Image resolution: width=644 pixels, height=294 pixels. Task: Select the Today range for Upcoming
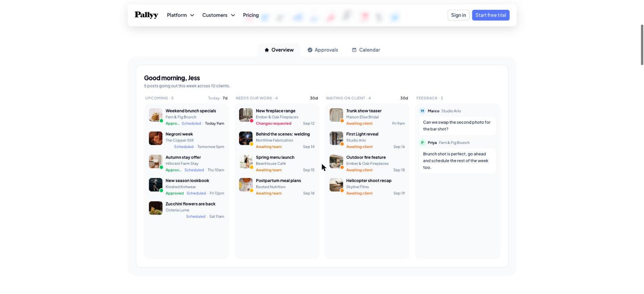(214, 98)
